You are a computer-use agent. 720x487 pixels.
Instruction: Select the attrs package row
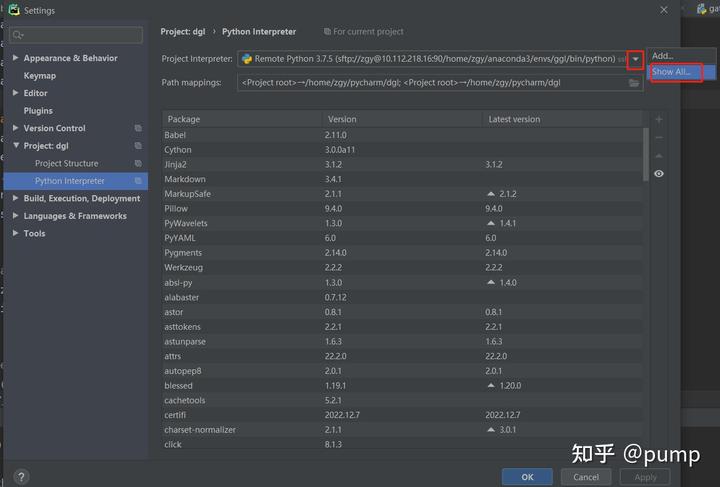coord(403,356)
